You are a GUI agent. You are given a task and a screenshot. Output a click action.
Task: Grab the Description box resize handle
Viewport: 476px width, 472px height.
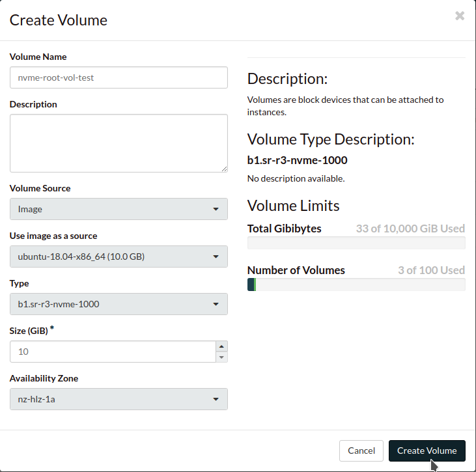click(224, 169)
